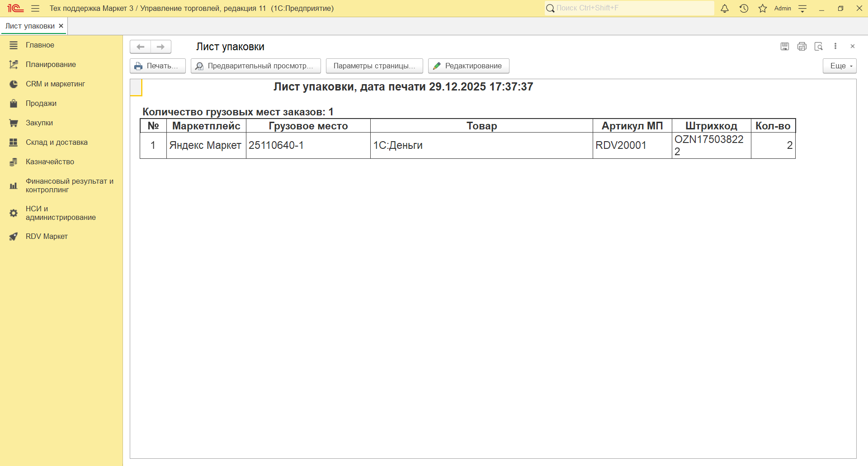Open the 1C main menu hamburger icon

[35, 9]
